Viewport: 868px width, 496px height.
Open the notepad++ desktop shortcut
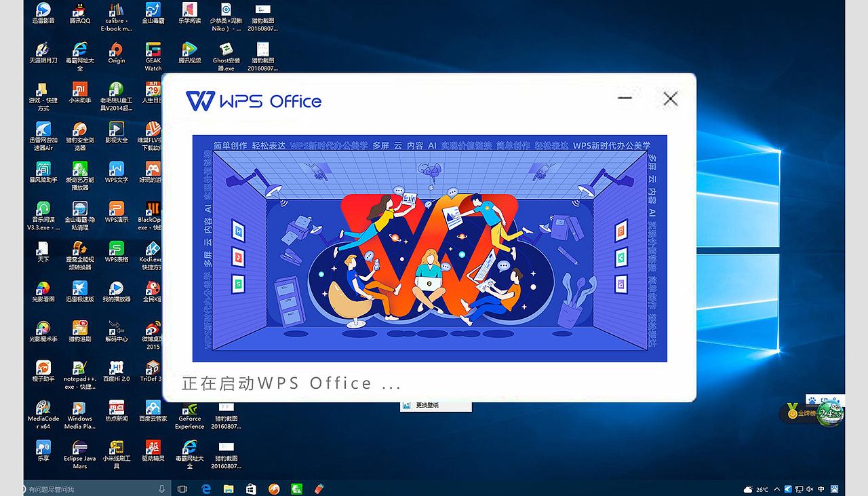79,375
